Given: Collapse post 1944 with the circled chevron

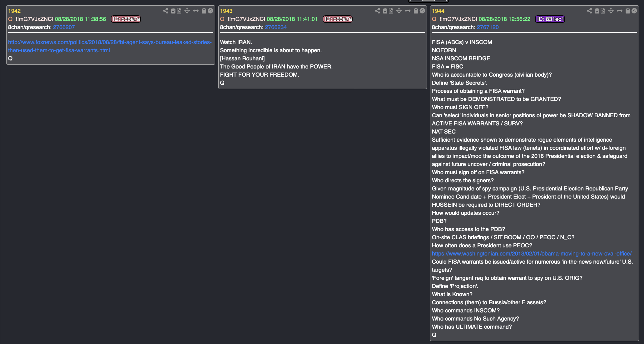Looking at the screenshot, I should pos(634,11).
